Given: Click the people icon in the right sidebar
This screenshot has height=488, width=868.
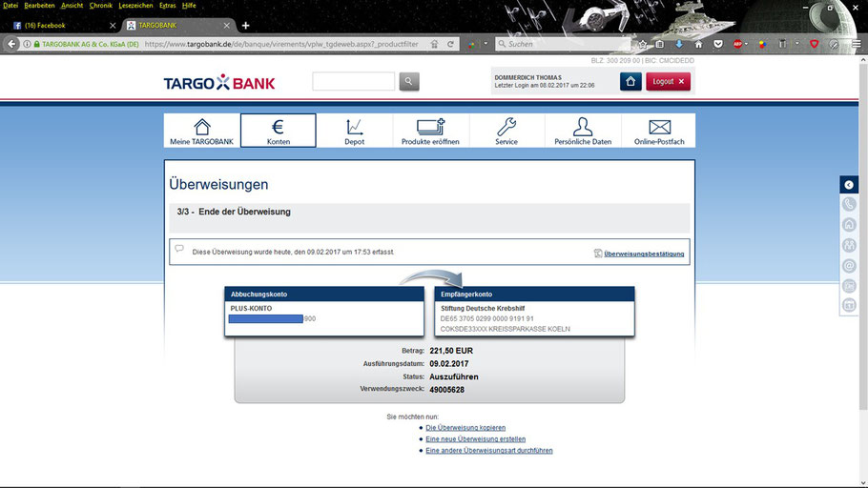Looking at the screenshot, I should [849, 245].
